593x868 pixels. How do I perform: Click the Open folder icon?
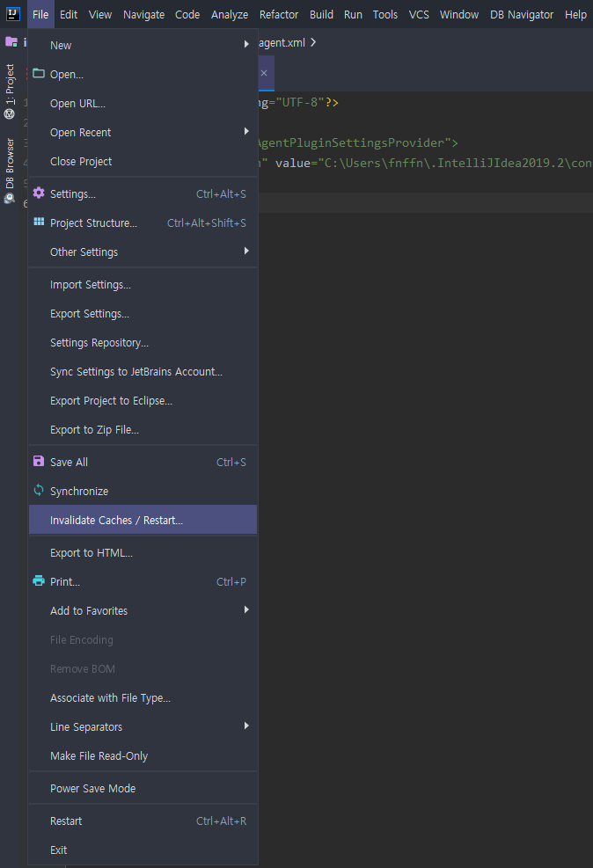pyautogui.click(x=39, y=74)
